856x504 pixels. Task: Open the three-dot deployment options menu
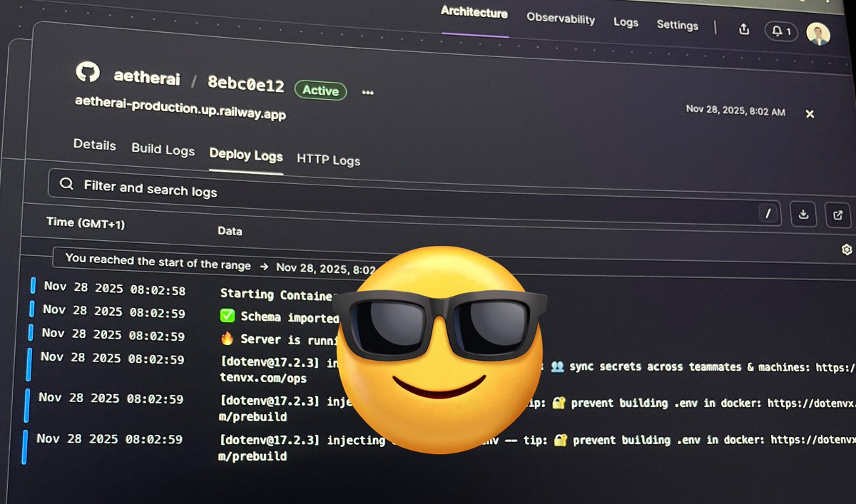pyautogui.click(x=368, y=93)
